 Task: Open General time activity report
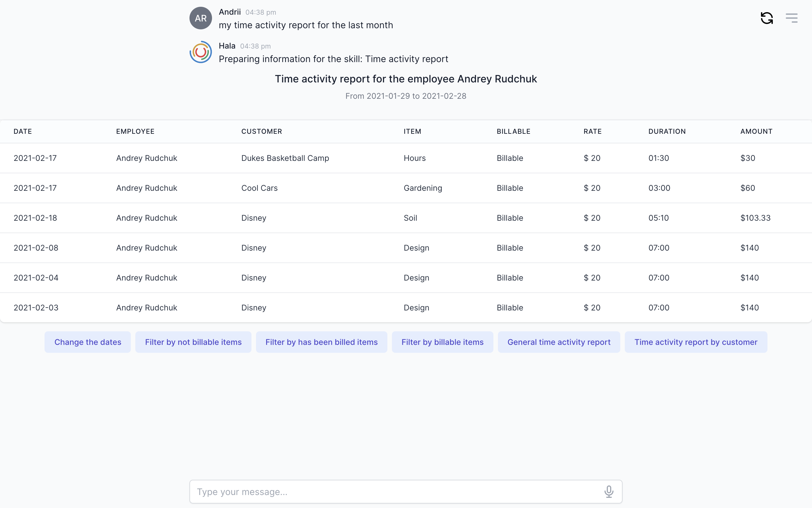pyautogui.click(x=559, y=342)
